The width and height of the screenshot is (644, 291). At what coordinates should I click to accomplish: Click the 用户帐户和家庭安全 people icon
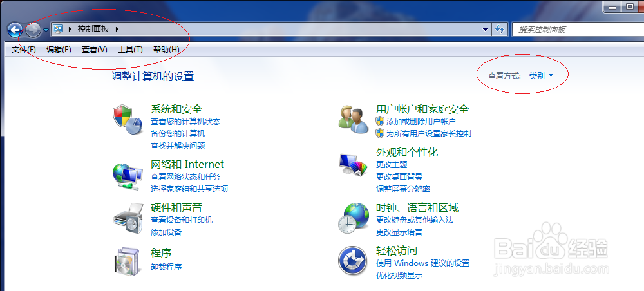(x=353, y=120)
